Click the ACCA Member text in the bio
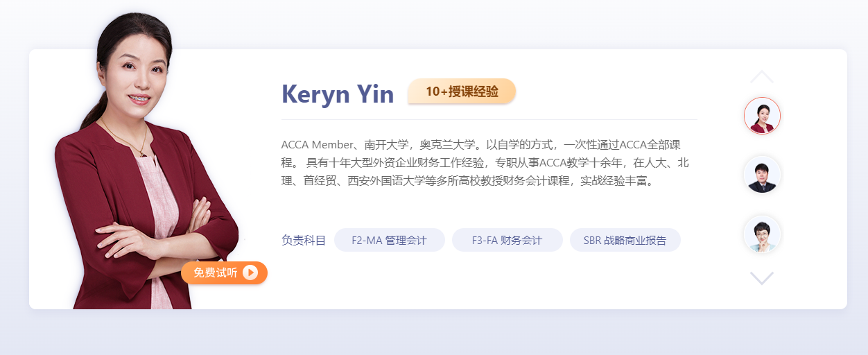 pyautogui.click(x=316, y=145)
